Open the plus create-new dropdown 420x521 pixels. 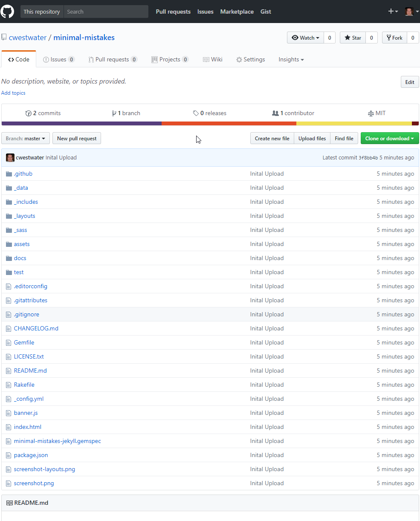[393, 12]
